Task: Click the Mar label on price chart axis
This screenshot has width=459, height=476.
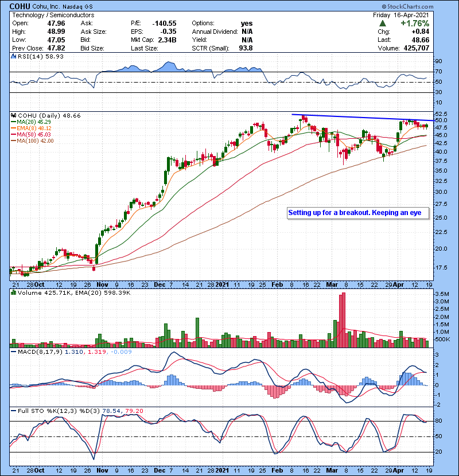Action: (332, 285)
